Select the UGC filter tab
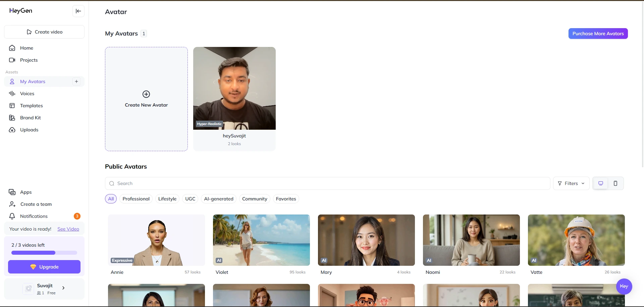Screen dimensions: 644x307 click(190, 199)
